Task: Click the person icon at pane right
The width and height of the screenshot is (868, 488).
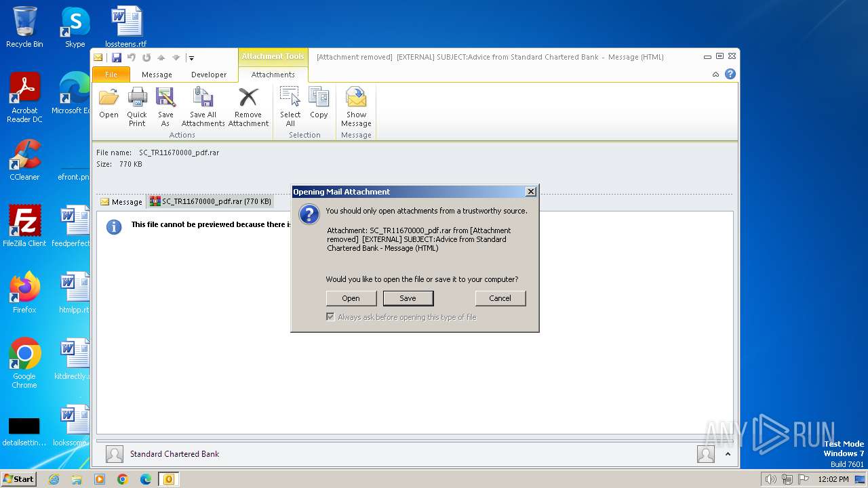Action: 706,454
